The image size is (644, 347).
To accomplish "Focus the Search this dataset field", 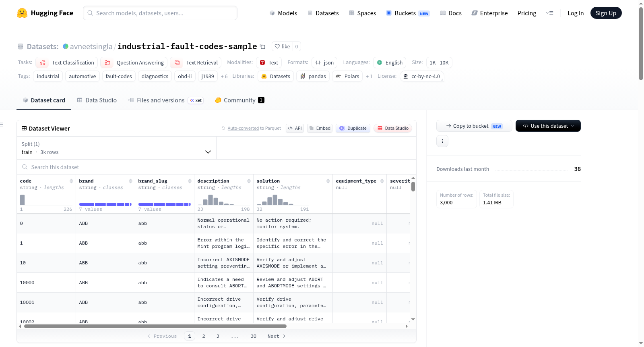I will coord(217,167).
